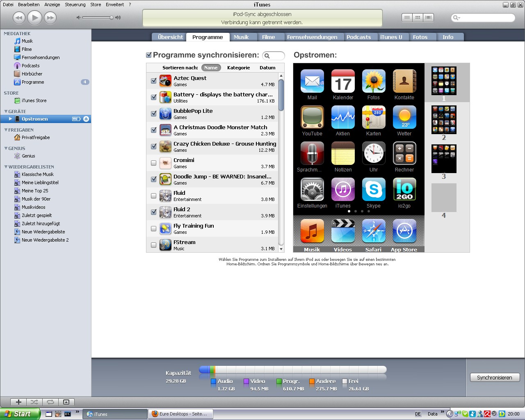
Task: Sort programs by Kategorie
Action: coord(238,68)
